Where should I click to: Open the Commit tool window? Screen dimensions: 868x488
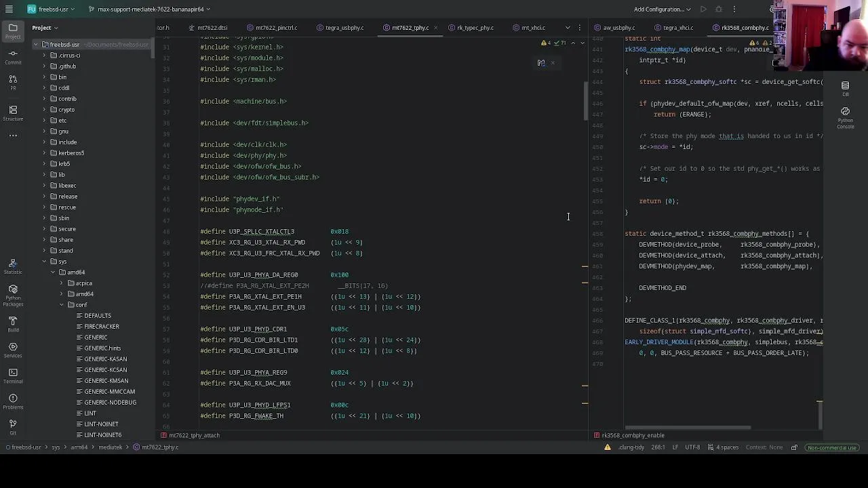pos(13,57)
